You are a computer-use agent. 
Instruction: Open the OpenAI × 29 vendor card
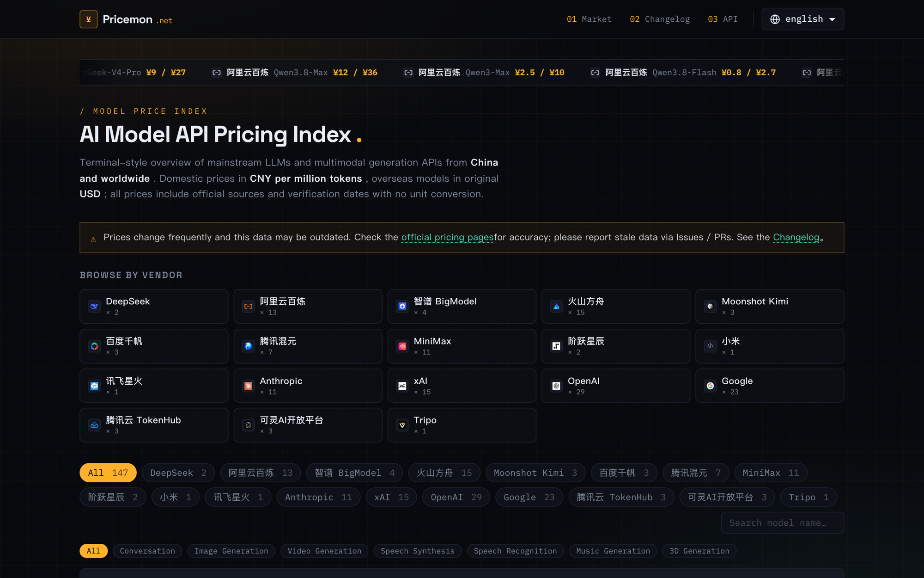tap(616, 386)
